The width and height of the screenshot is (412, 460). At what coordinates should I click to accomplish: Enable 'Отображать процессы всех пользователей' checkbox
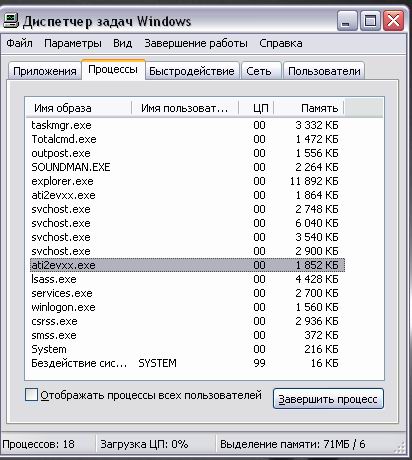point(31,395)
